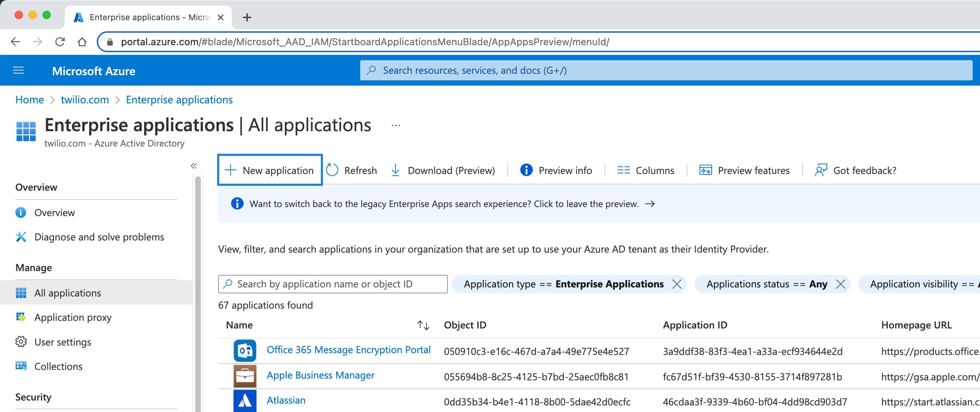Viewport: 980px width, 412px height.
Task: Refresh the applications list
Action: 352,170
